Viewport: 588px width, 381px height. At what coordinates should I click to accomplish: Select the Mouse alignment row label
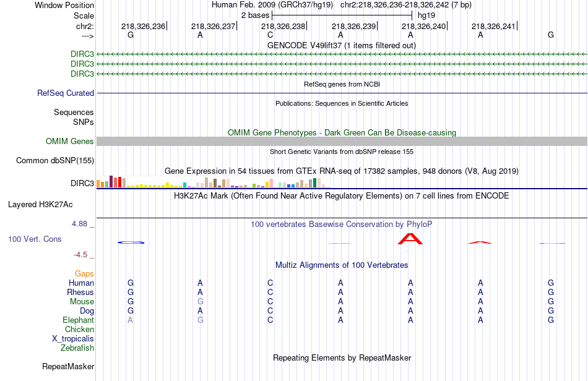[x=82, y=302]
